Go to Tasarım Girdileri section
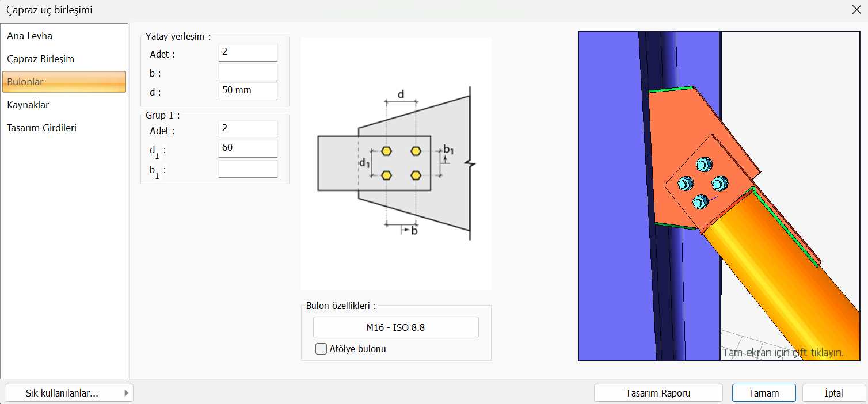Screen dimensions: 868x404 [41, 128]
